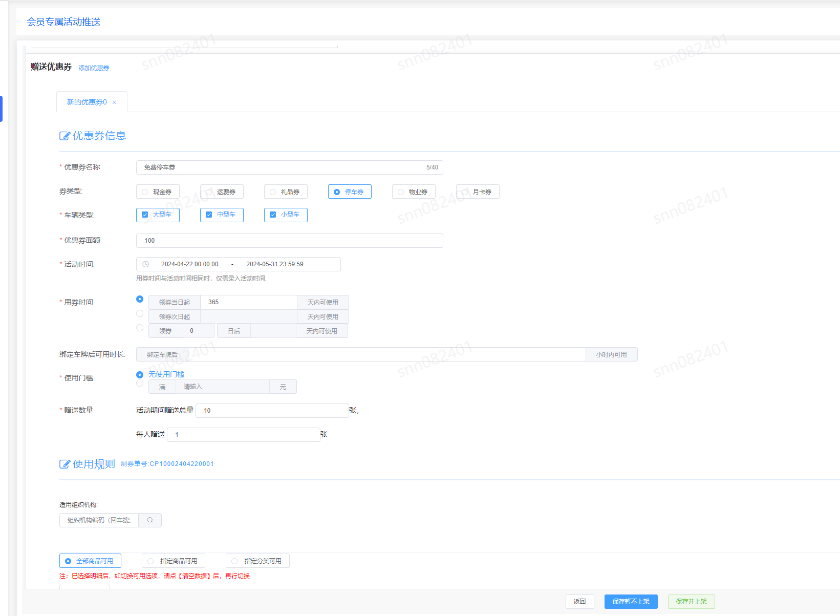The width and height of the screenshot is (840, 616).
Task: Select the 运费券 coupon type
Action: click(x=222, y=192)
